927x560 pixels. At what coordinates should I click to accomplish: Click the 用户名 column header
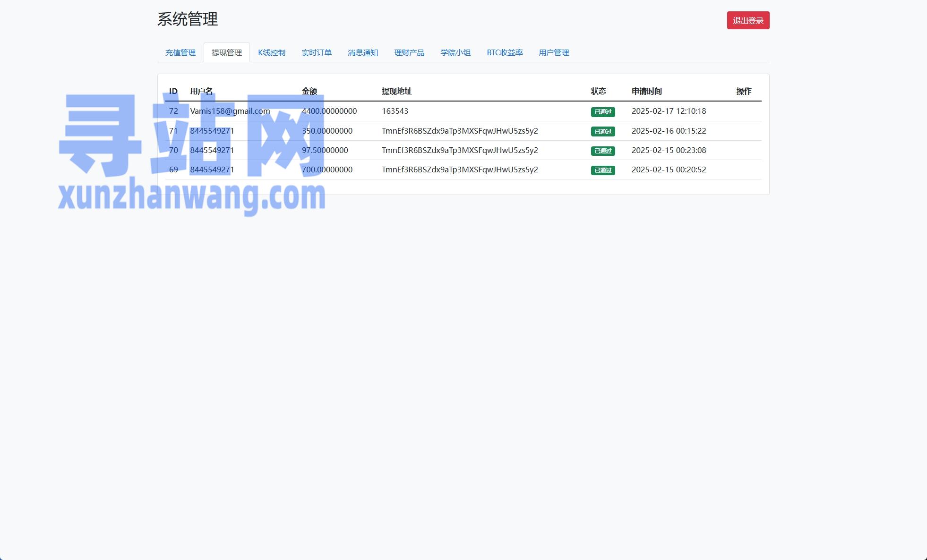pyautogui.click(x=201, y=91)
